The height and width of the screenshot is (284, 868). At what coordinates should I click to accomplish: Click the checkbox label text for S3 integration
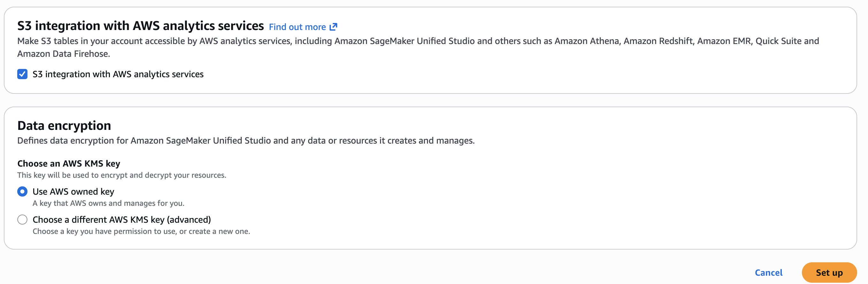tap(118, 74)
